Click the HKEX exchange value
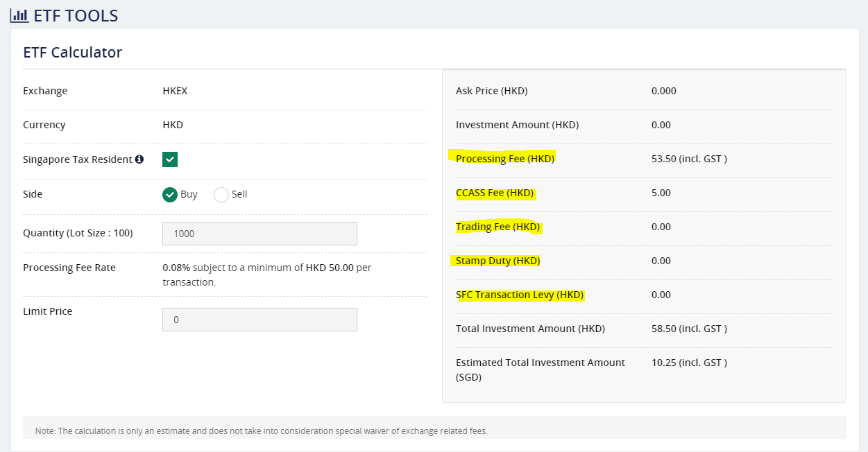 pyautogui.click(x=175, y=91)
